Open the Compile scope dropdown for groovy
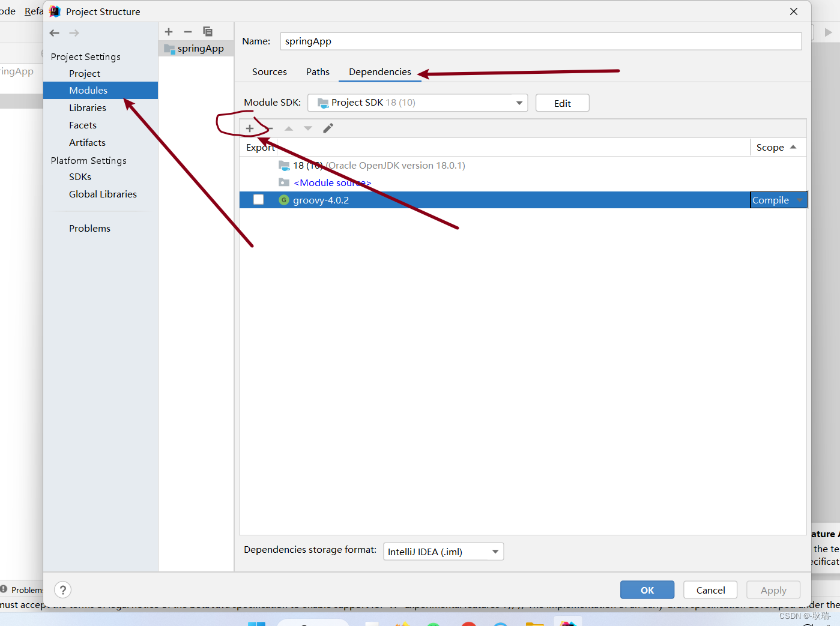This screenshot has width=840, height=626. pyautogui.click(x=778, y=200)
